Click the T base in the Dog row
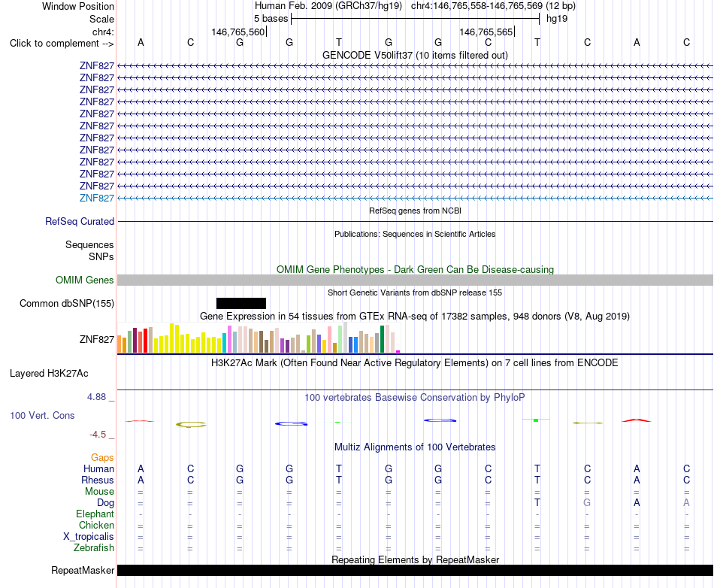 tap(537, 503)
